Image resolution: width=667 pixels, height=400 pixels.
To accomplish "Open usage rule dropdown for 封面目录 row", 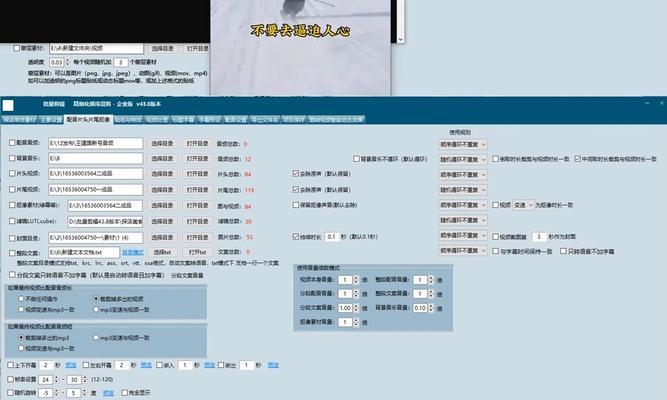I will [x=463, y=236].
